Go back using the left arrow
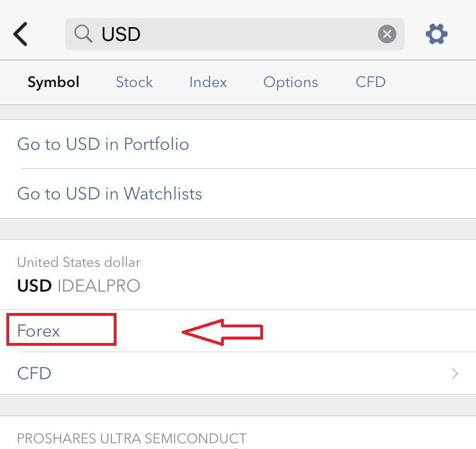 (20, 34)
